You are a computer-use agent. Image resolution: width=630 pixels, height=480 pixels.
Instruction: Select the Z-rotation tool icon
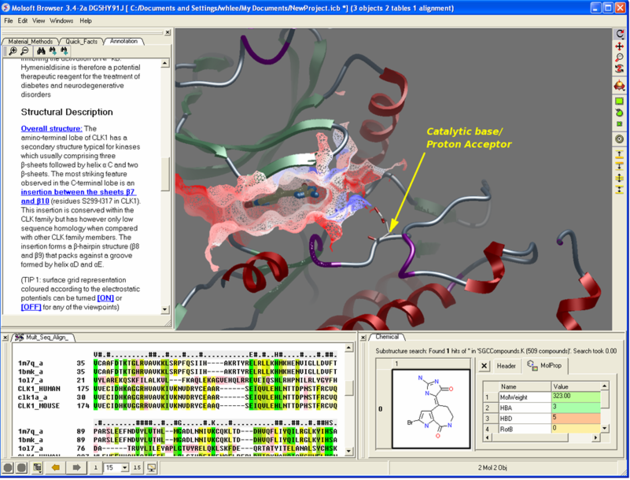pyautogui.click(x=620, y=69)
